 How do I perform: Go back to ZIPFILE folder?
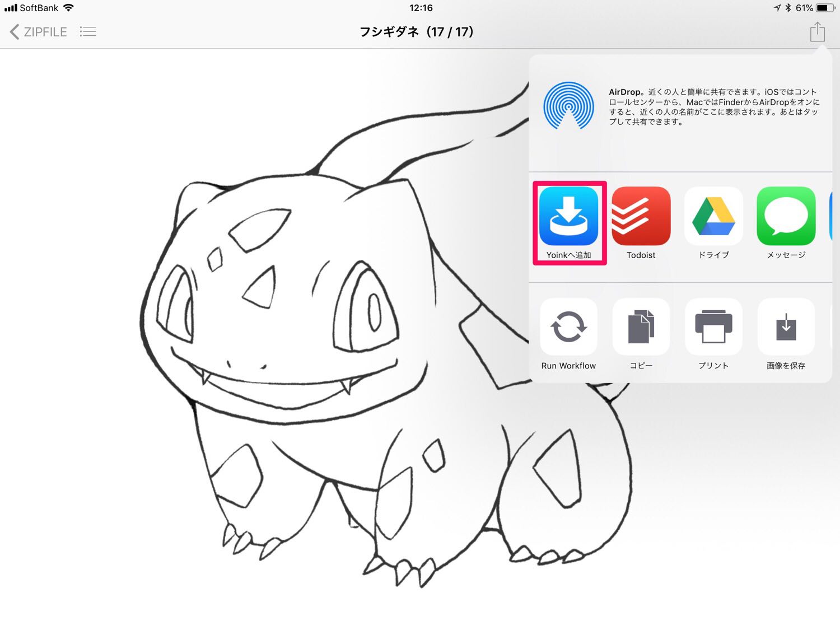tap(38, 32)
